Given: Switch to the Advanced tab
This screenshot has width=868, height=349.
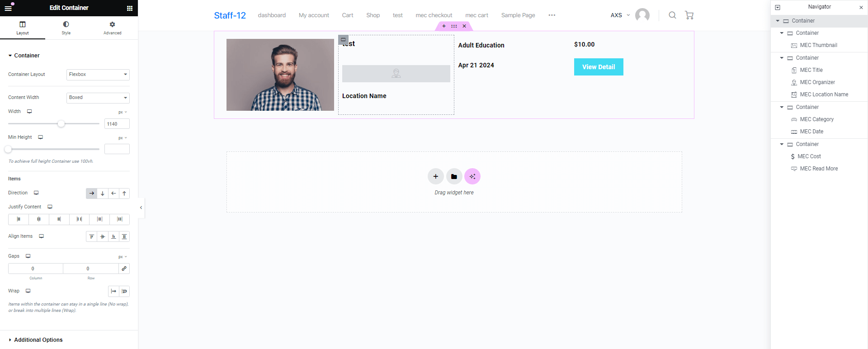Looking at the screenshot, I should tap(112, 28).
